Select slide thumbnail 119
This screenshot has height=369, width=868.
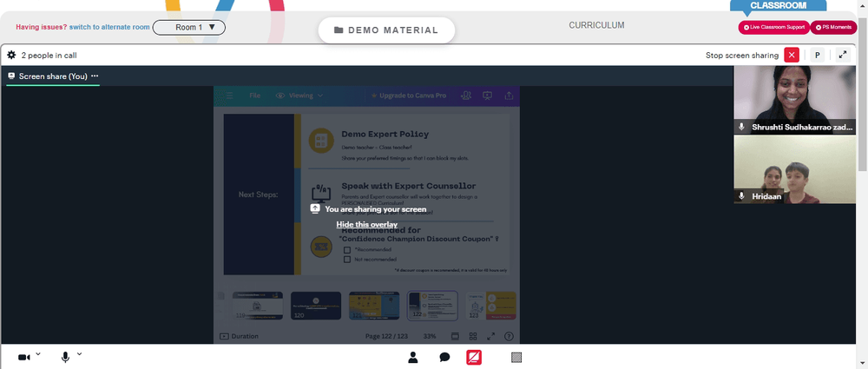click(258, 306)
